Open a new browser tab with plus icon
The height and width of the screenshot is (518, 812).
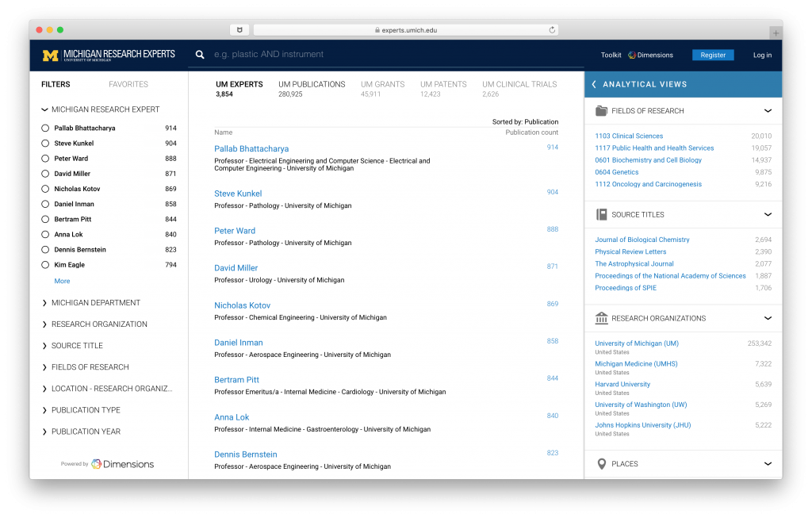coord(776,33)
